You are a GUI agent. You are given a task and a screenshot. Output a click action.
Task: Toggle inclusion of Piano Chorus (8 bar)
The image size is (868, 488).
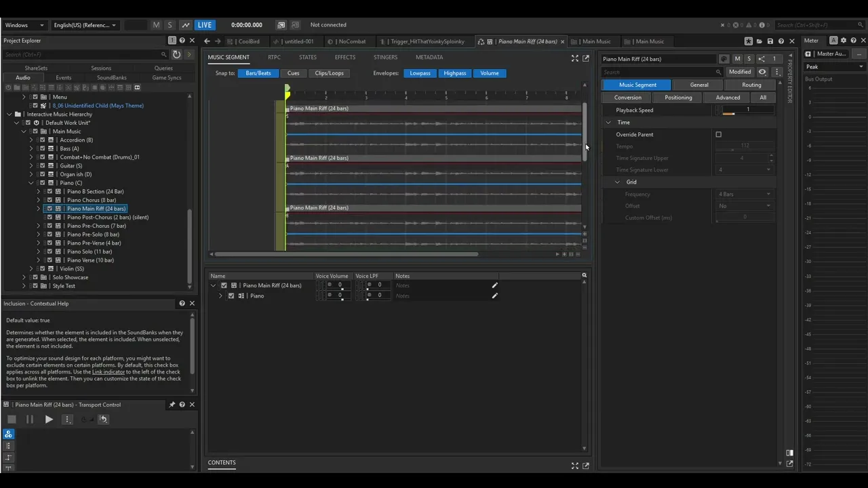pos(50,200)
